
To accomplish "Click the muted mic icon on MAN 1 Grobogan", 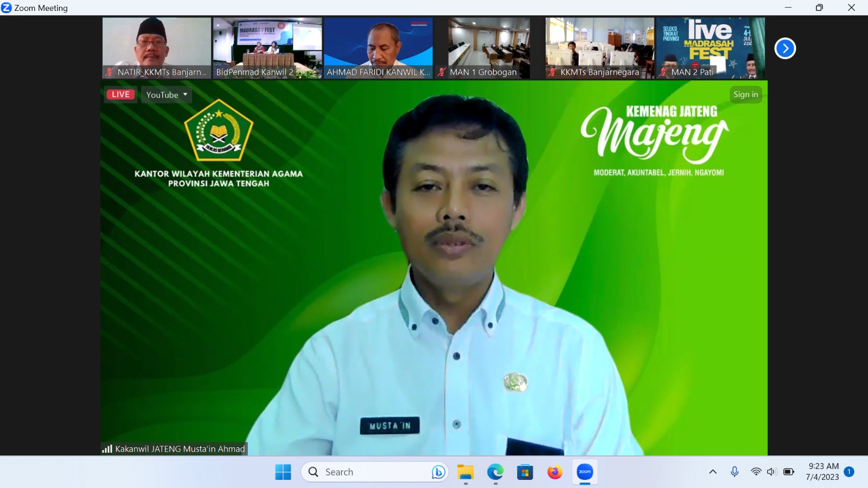I will click(442, 72).
